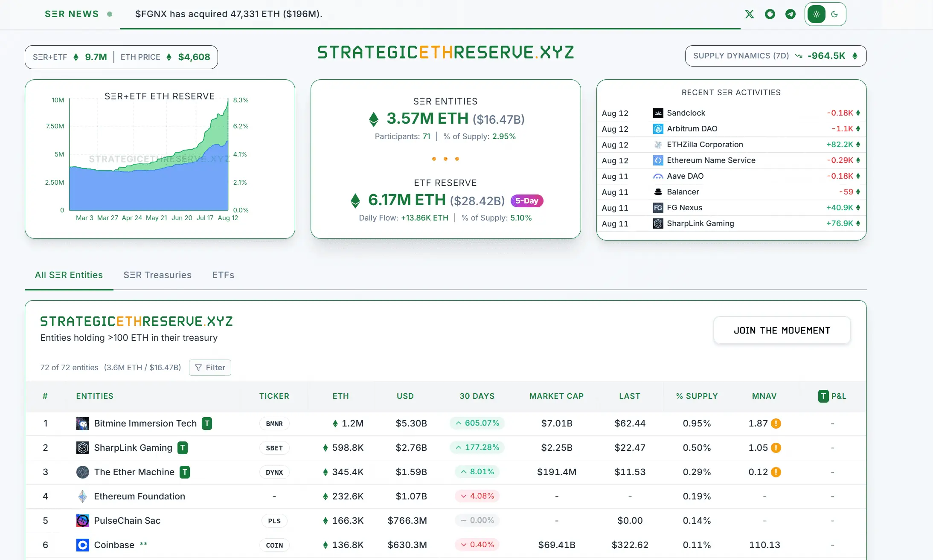Click the warning icon beside MNAV 0.12
Screen dimensions: 933x560
(x=776, y=472)
